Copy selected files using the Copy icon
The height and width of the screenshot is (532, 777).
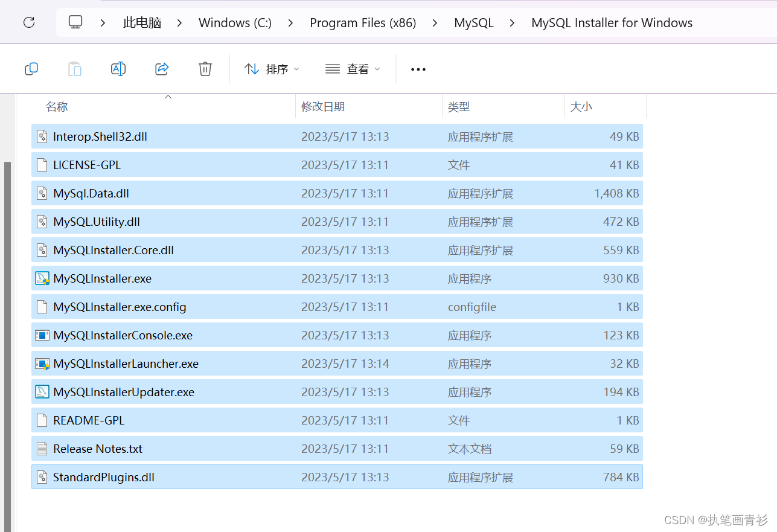tap(31, 68)
